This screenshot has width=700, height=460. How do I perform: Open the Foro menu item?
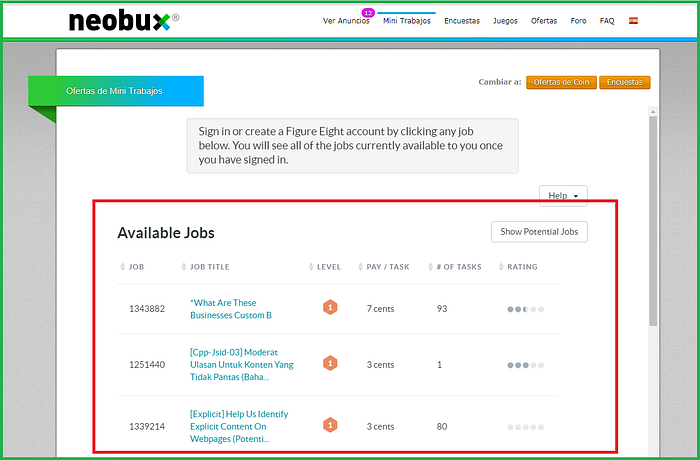tap(578, 21)
